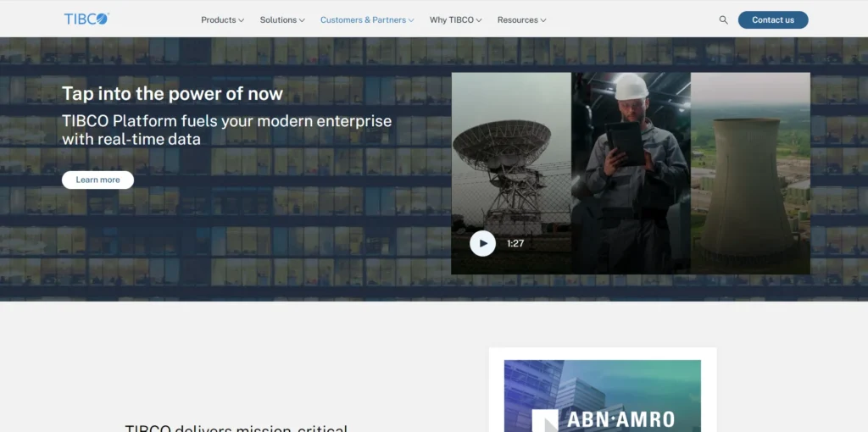Click the 1:27 video duration label
Image resolution: width=868 pixels, height=432 pixels.
[x=515, y=243]
